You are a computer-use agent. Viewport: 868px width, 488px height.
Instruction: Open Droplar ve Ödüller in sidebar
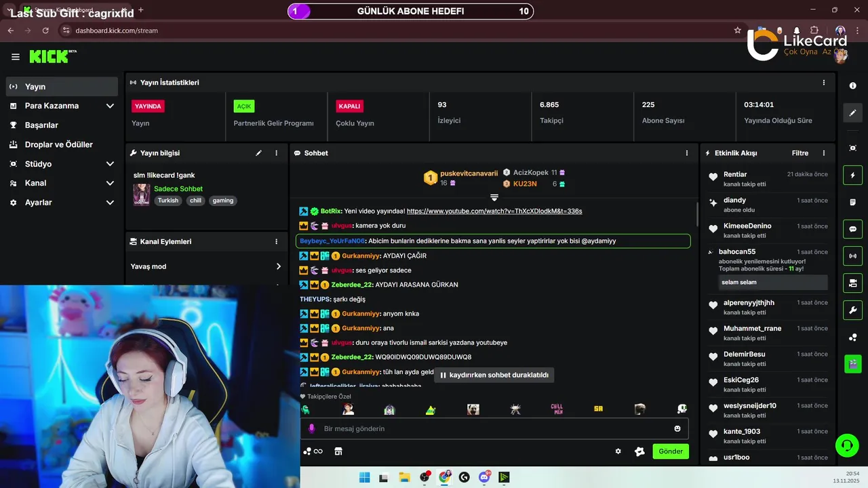[62, 144]
